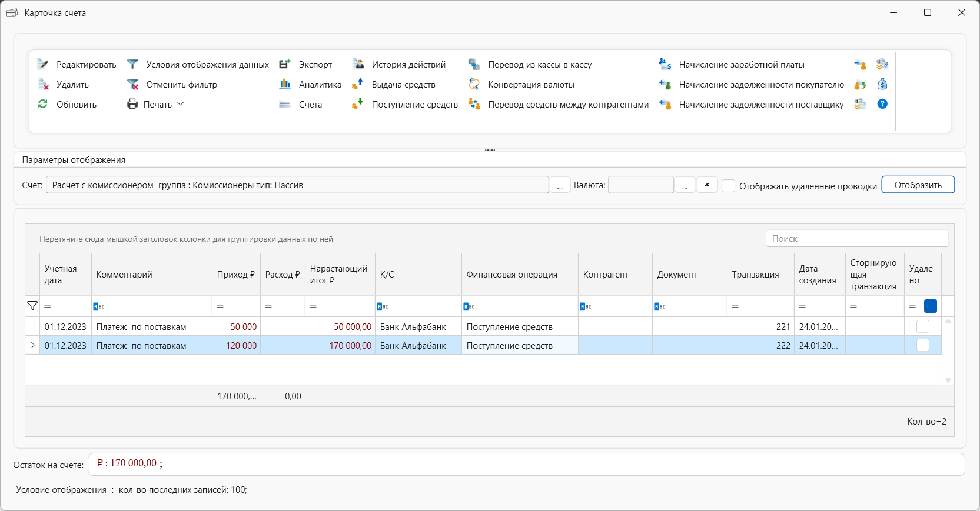Expand the row for transaction 222

click(32, 345)
